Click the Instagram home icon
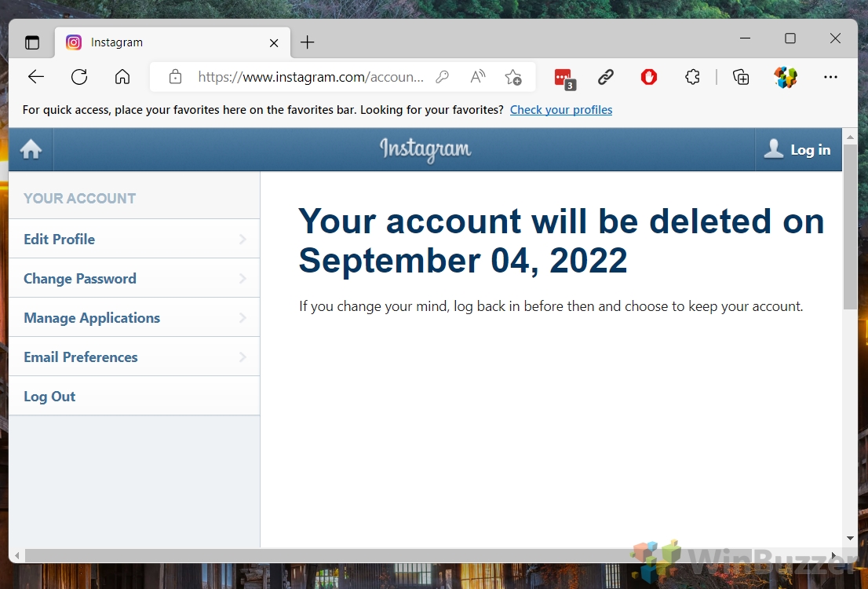868x589 pixels. pos(31,149)
